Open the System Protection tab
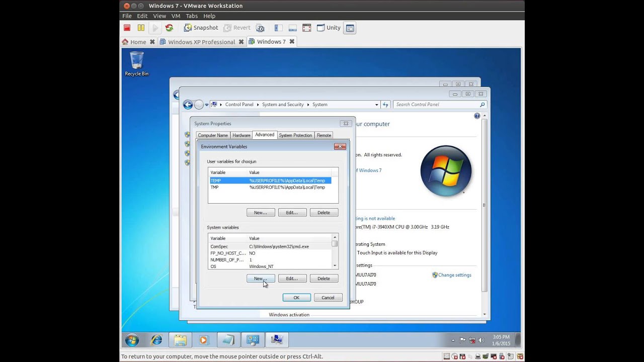 (x=295, y=135)
